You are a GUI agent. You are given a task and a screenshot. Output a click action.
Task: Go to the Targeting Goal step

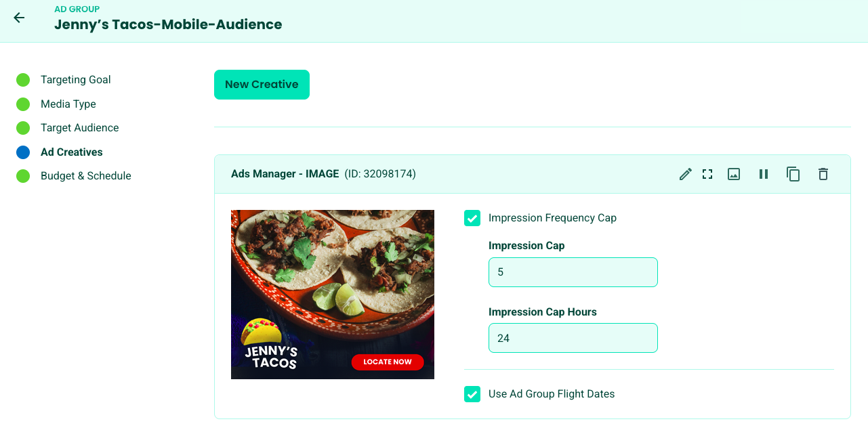click(x=75, y=80)
